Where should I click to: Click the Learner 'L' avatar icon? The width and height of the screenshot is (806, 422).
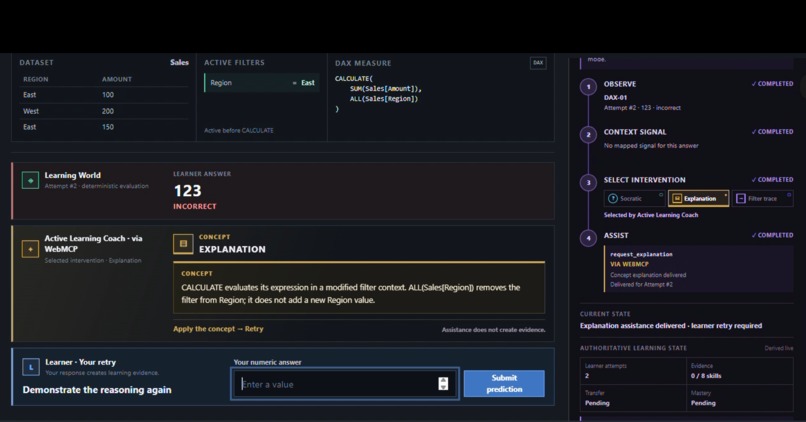(31, 367)
